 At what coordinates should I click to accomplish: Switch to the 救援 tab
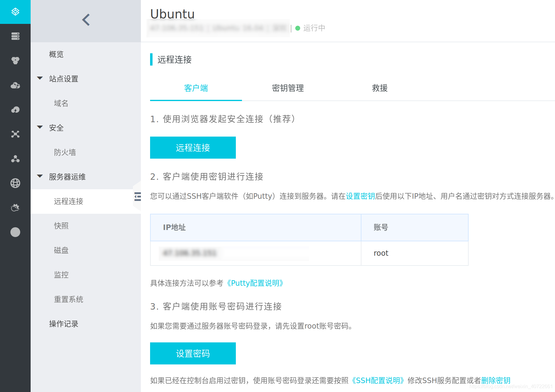(x=380, y=88)
